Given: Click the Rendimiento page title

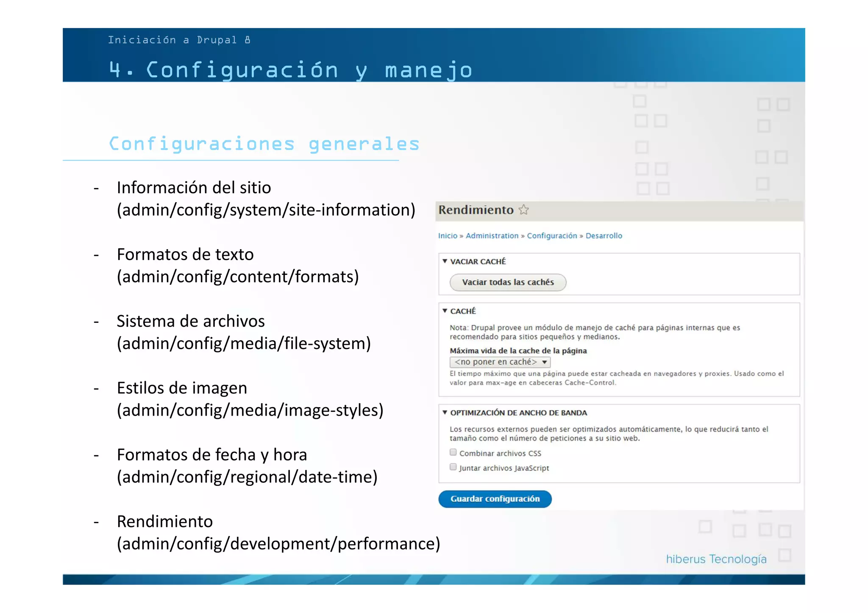Looking at the screenshot, I should 476,210.
